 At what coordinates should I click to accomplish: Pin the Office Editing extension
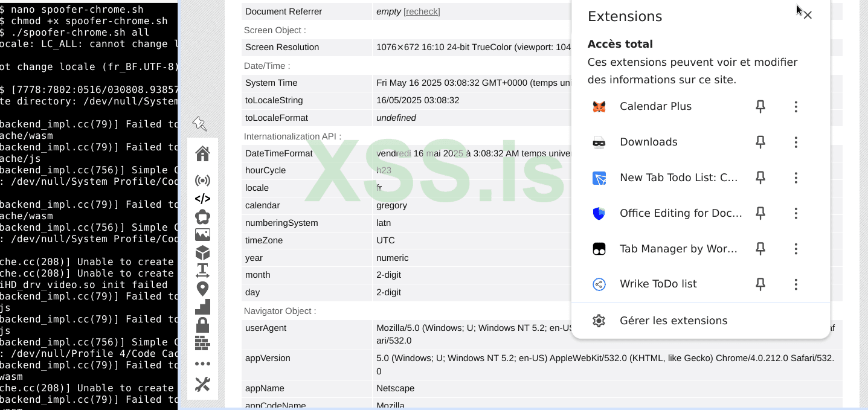760,213
